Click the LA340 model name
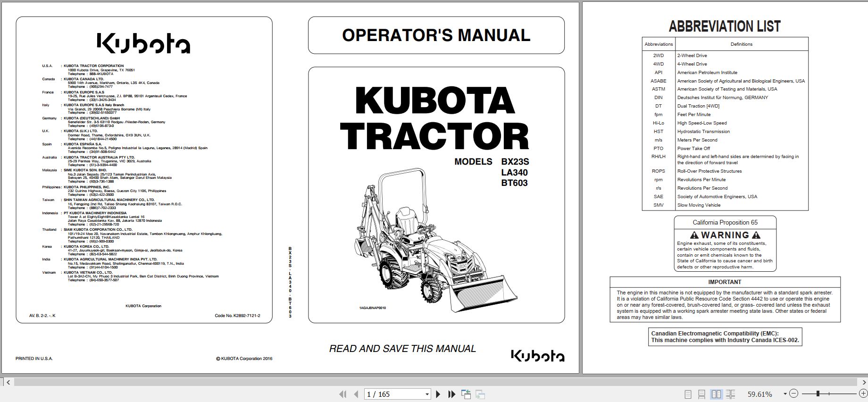This screenshot has width=868, height=402. (514, 173)
